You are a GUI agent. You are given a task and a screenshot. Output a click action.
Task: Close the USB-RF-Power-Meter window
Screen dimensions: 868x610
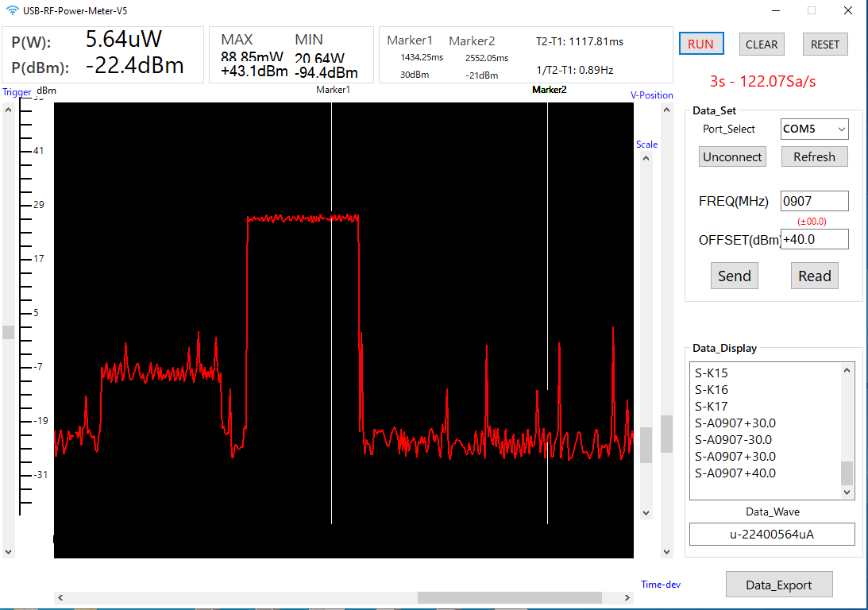[x=847, y=10]
